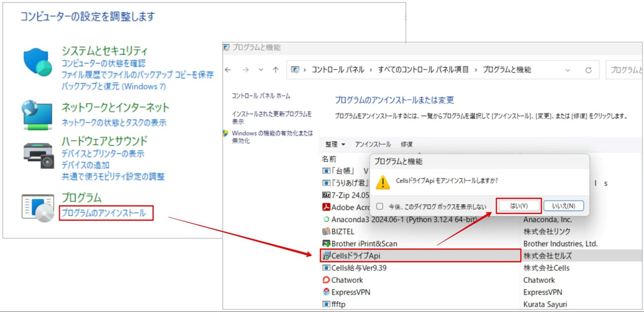Click コントロール パネル breadcrumb segment

(338, 70)
